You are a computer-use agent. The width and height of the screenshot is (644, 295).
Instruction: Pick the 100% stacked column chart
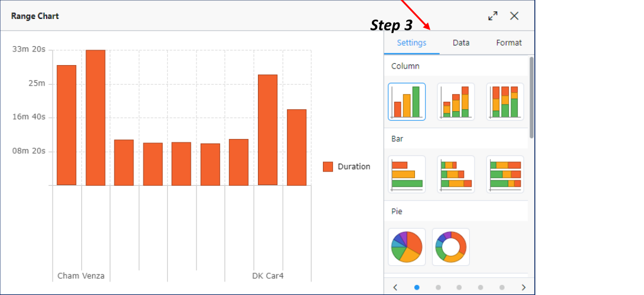pos(505,102)
